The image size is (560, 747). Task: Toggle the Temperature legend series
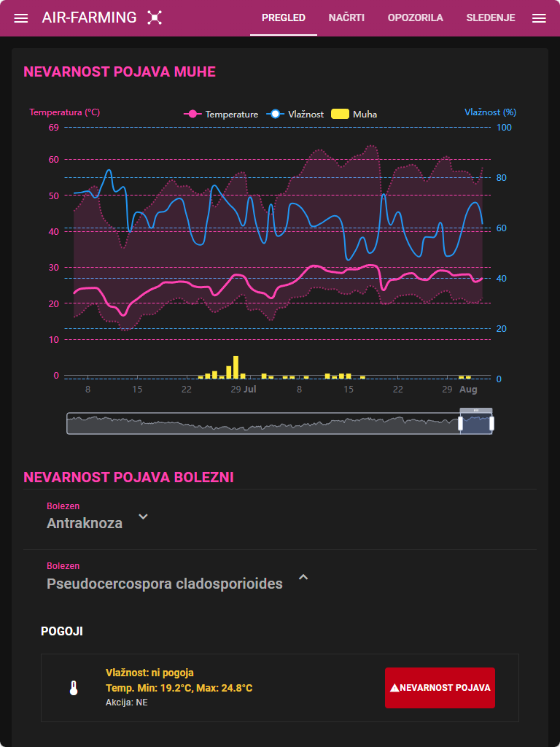tap(221, 115)
